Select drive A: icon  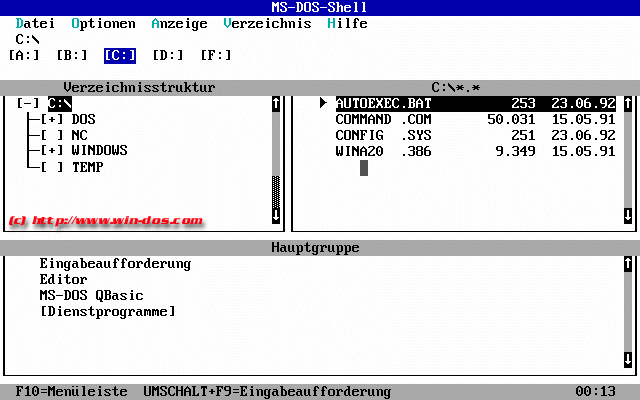(24, 55)
